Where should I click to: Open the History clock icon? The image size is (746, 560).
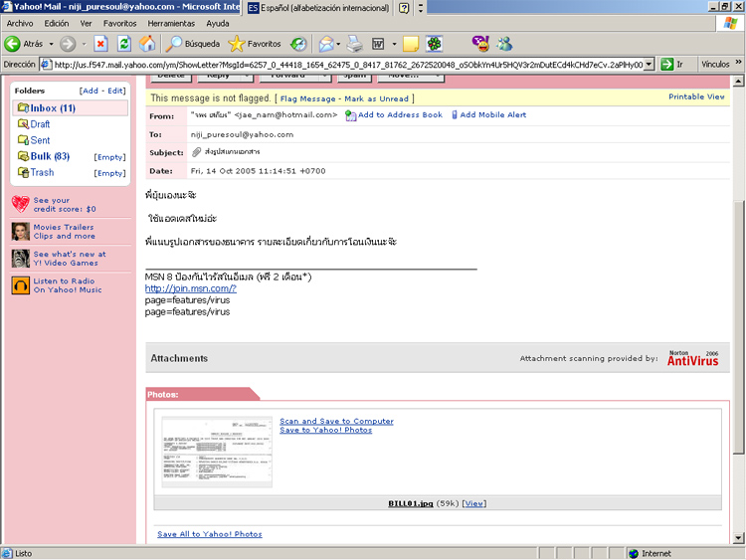point(298,44)
